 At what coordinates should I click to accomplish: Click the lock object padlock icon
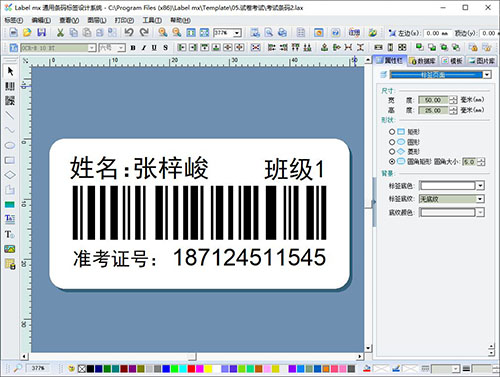click(473, 47)
